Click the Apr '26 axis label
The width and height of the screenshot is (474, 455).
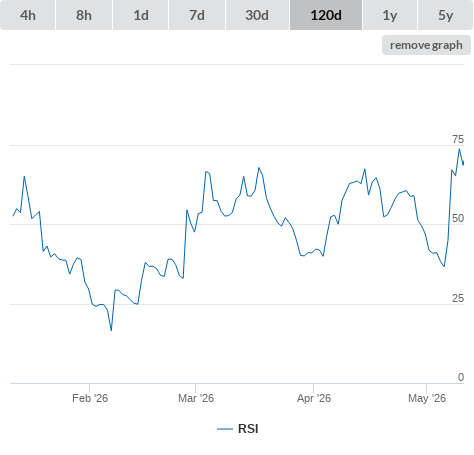314,398
